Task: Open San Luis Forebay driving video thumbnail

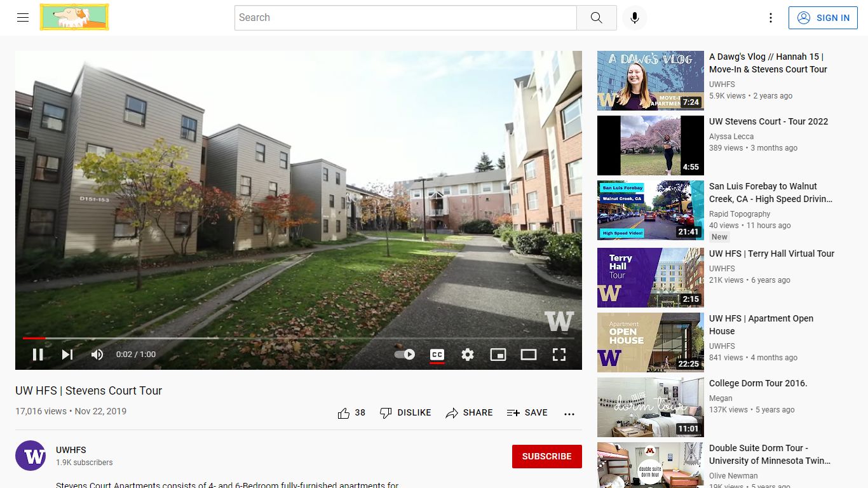Action: (651, 210)
